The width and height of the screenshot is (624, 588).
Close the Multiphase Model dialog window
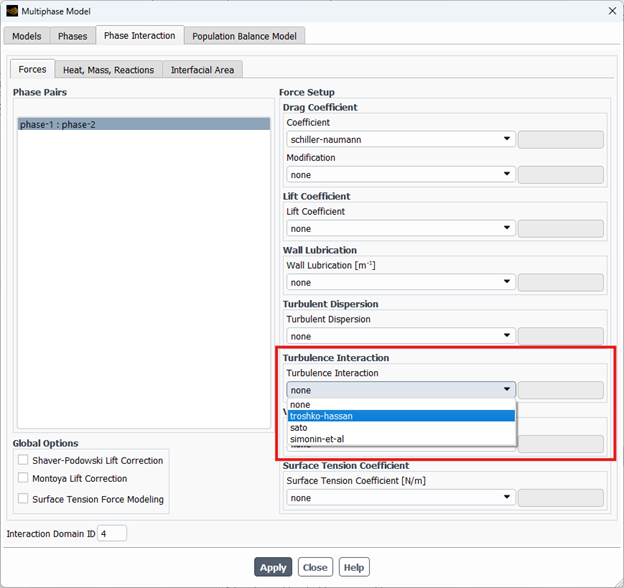[609, 11]
